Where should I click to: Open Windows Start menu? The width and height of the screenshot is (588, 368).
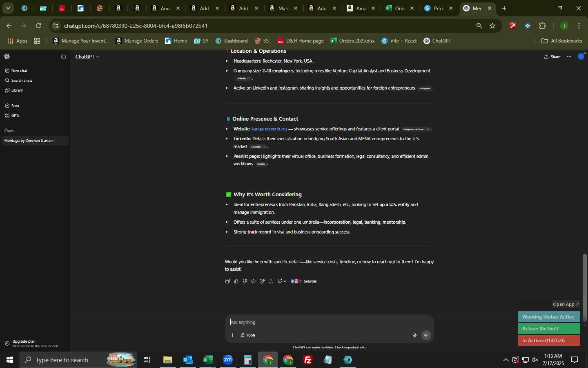(x=10, y=360)
